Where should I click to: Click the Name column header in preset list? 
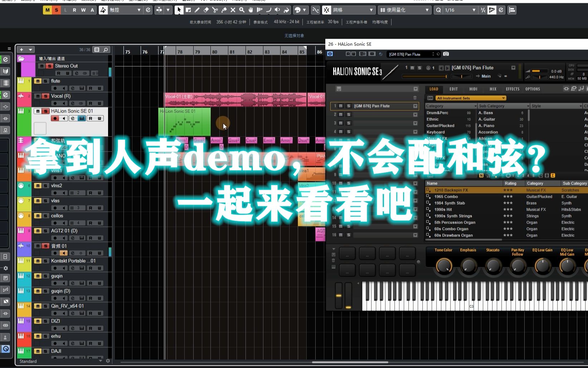(x=464, y=183)
